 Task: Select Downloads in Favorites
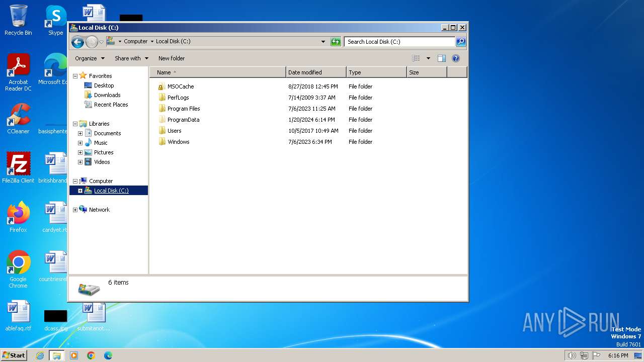click(107, 95)
